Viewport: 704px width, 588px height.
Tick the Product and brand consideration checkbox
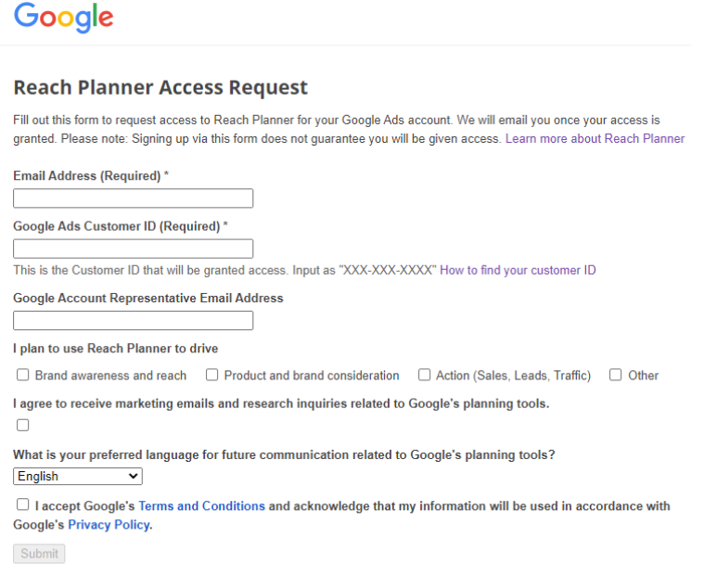point(212,376)
